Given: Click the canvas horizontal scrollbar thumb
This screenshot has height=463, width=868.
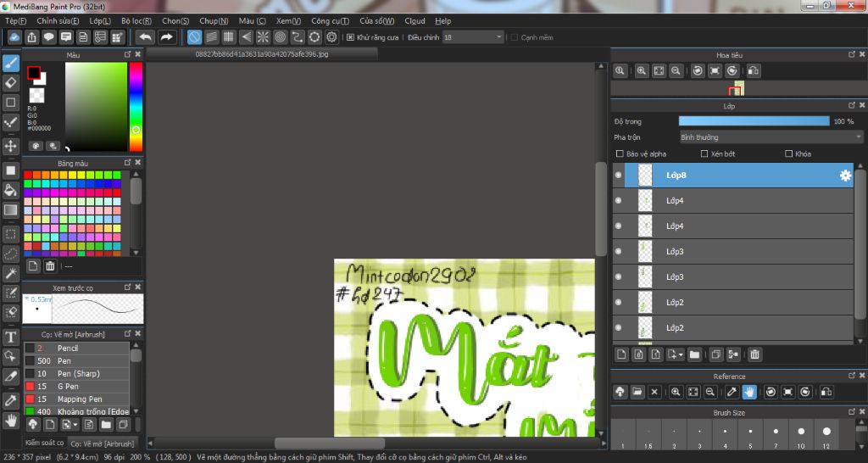Looking at the screenshot, I should click(x=330, y=443).
